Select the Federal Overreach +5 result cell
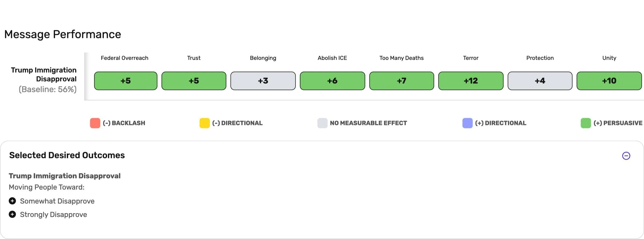644x239 pixels. pyautogui.click(x=126, y=81)
